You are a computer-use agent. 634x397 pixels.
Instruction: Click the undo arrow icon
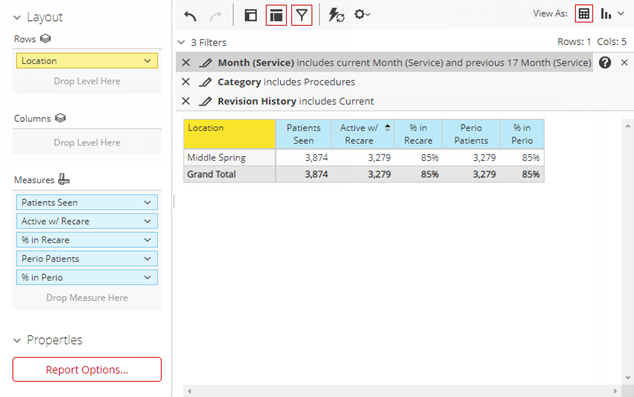190,16
